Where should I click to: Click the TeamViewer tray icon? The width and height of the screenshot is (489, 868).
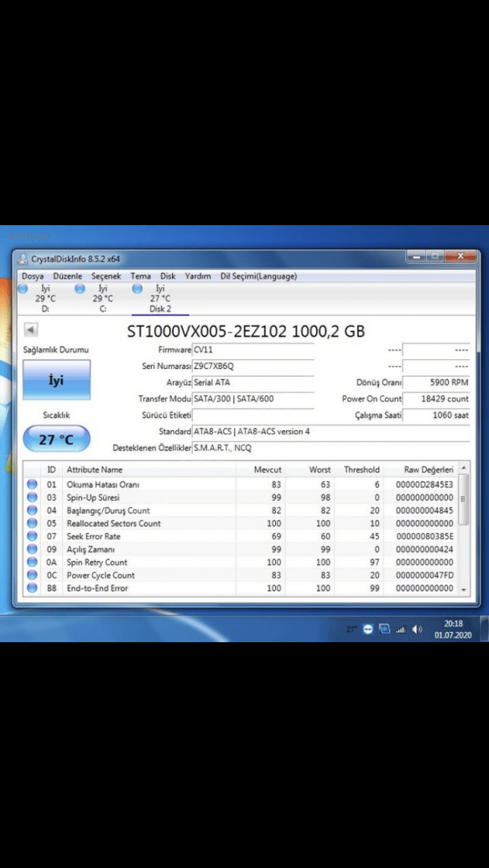(368, 629)
